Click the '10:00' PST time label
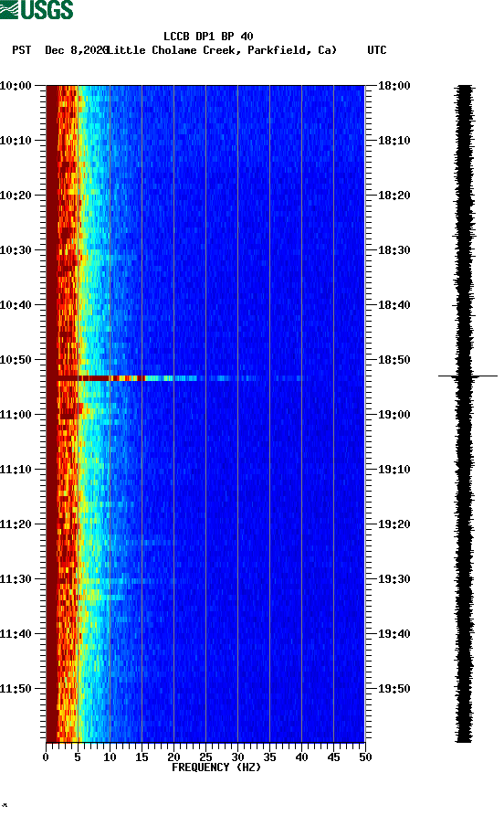The height and width of the screenshot is (815, 504). tap(16, 85)
